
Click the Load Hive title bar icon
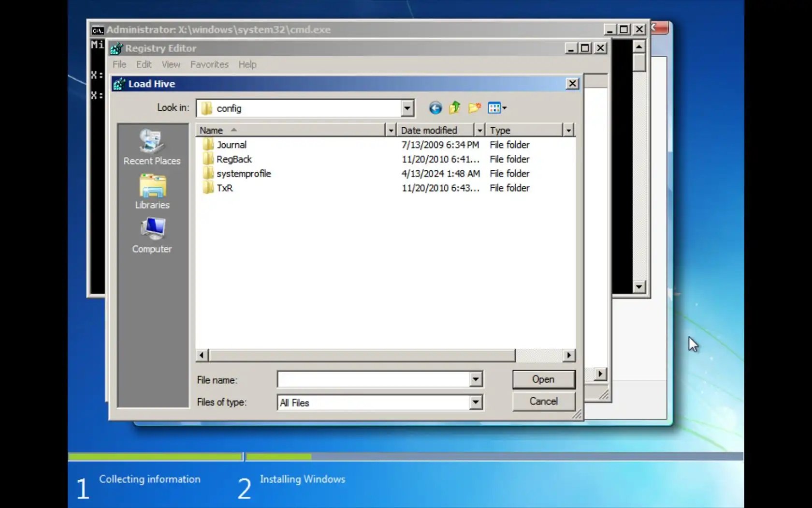[119, 84]
